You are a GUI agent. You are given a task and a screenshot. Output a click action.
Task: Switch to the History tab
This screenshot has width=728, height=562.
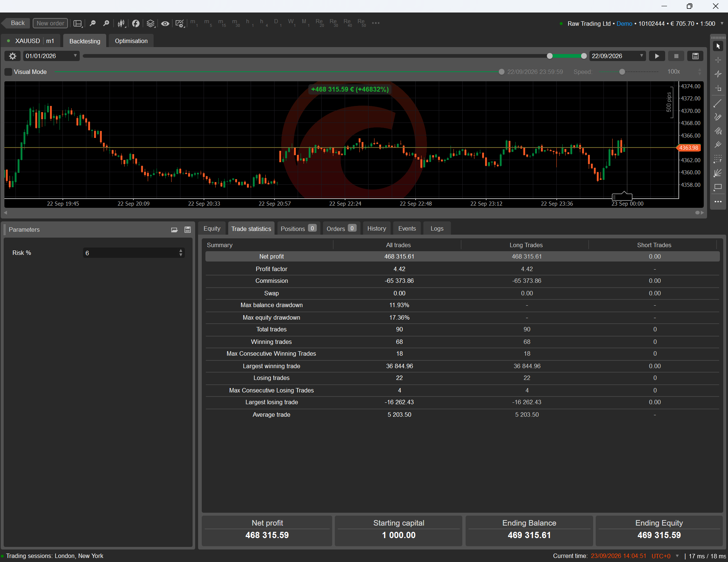pyautogui.click(x=377, y=228)
